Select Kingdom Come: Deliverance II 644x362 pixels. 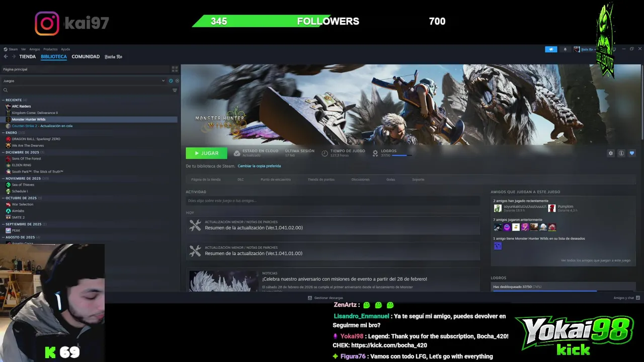35,113
